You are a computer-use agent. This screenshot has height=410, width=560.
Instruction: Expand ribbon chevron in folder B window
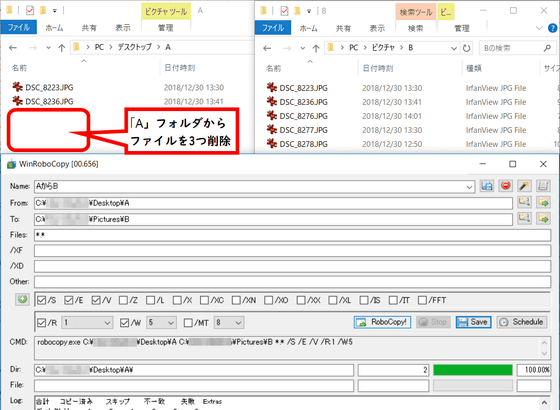(x=539, y=28)
